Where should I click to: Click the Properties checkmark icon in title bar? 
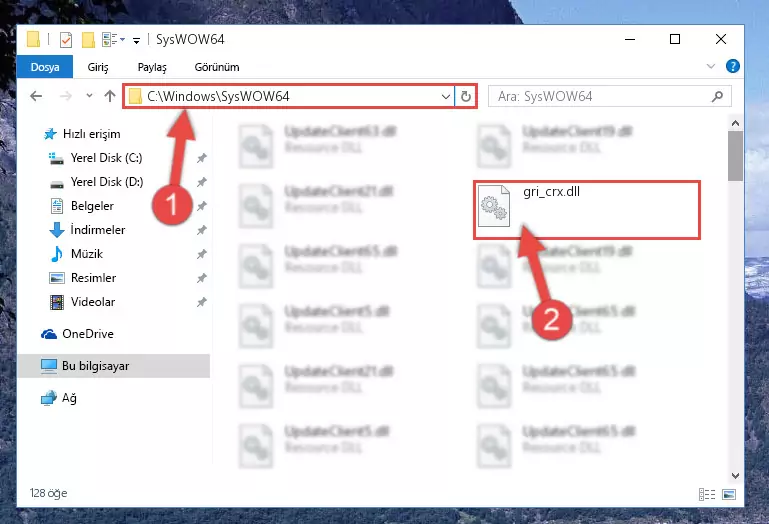point(65,39)
